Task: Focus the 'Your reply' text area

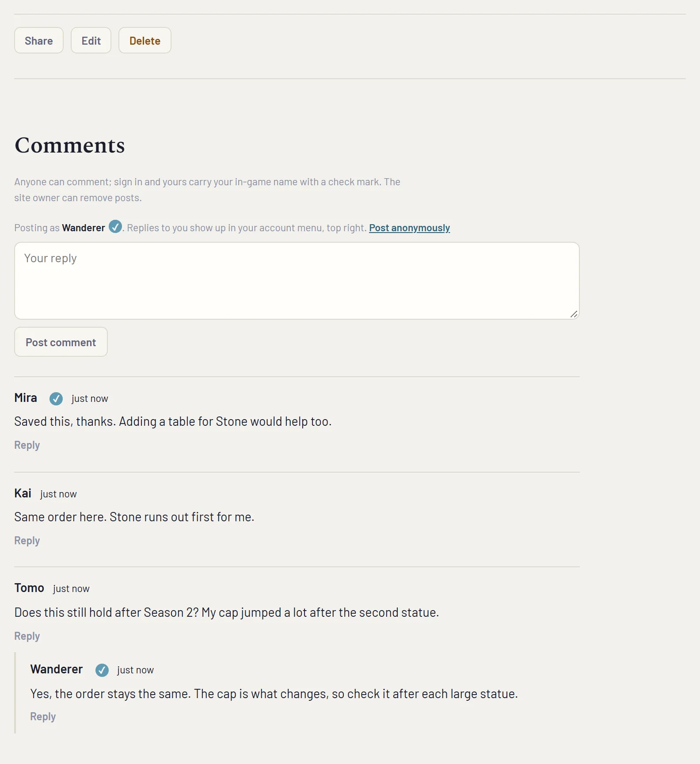Action: [297, 281]
